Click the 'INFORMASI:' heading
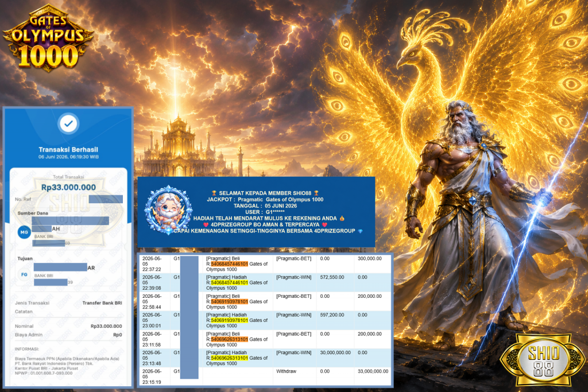 coord(27,349)
